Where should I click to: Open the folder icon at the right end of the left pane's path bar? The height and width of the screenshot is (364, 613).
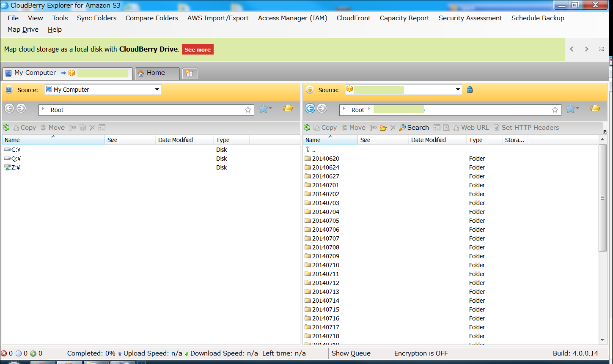click(x=288, y=109)
